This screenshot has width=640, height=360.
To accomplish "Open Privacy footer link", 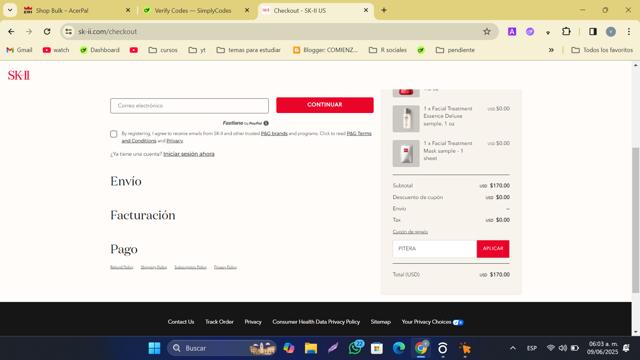I will [x=253, y=322].
